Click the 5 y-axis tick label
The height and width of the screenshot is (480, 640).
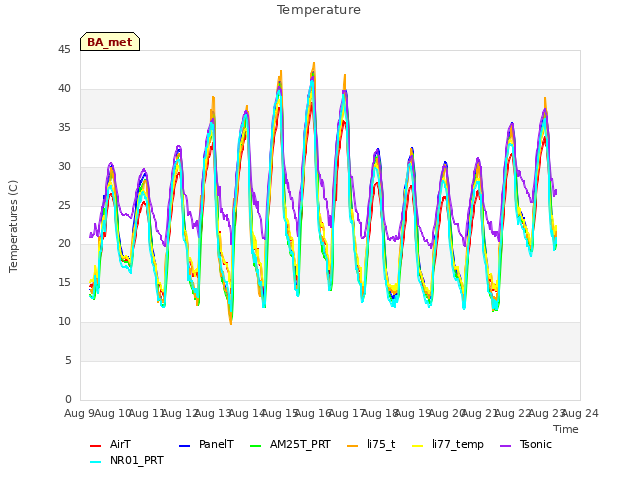[68, 361]
